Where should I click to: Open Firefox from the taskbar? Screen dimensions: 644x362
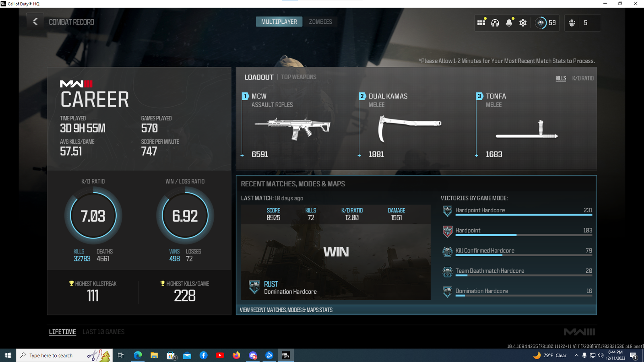pyautogui.click(x=236, y=355)
